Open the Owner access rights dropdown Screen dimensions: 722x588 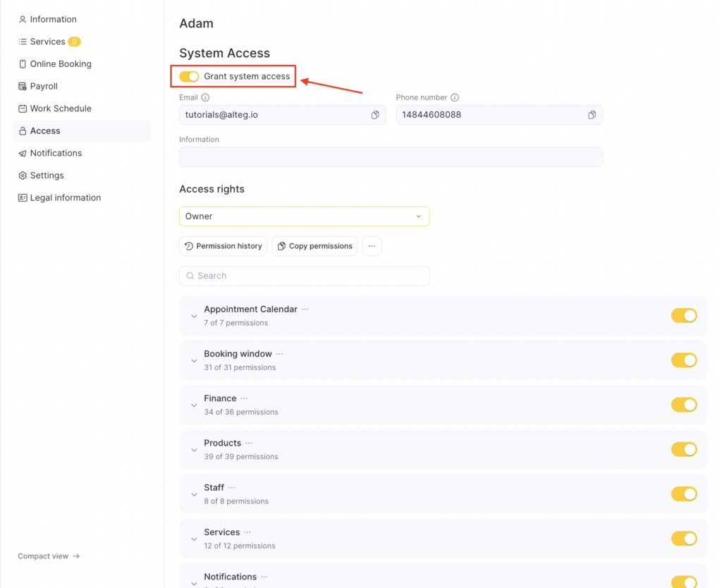304,216
